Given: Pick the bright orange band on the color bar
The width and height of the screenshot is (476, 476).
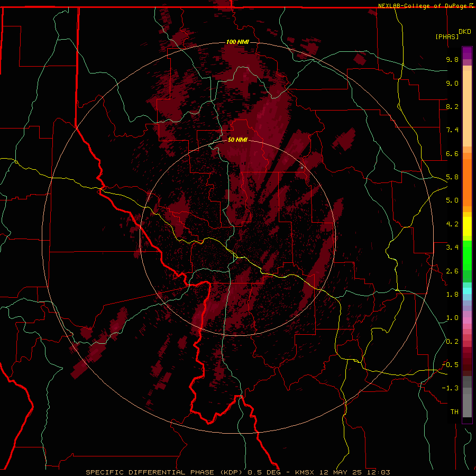Looking at the screenshot, I should [467, 182].
